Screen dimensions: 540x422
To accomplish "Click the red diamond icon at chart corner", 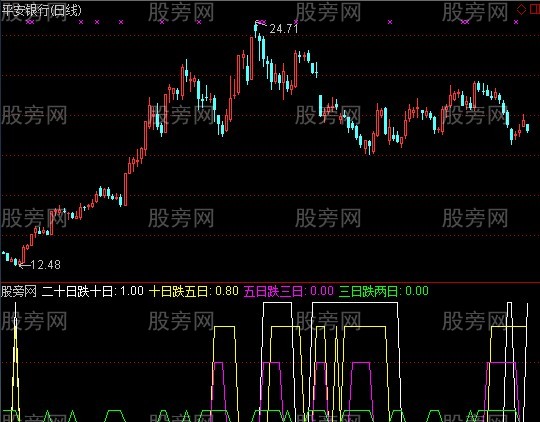I will [x=521, y=10].
